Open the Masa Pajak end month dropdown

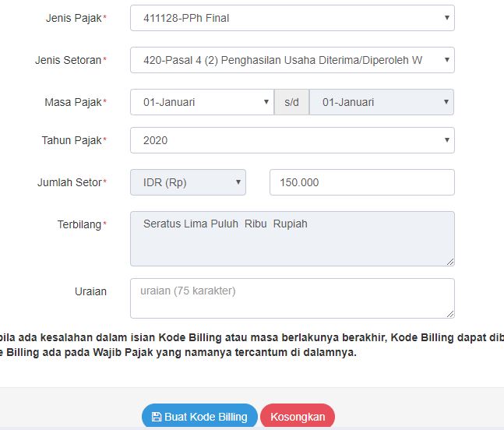coord(382,102)
